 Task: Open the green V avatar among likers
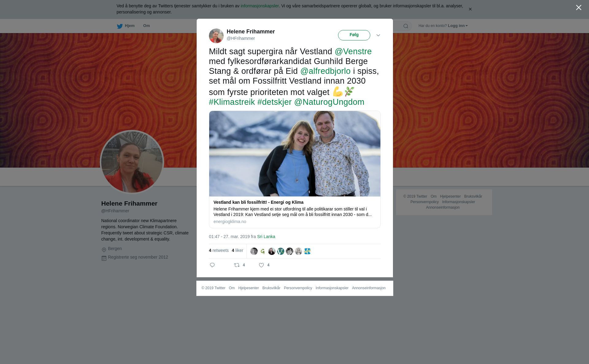coord(281,251)
